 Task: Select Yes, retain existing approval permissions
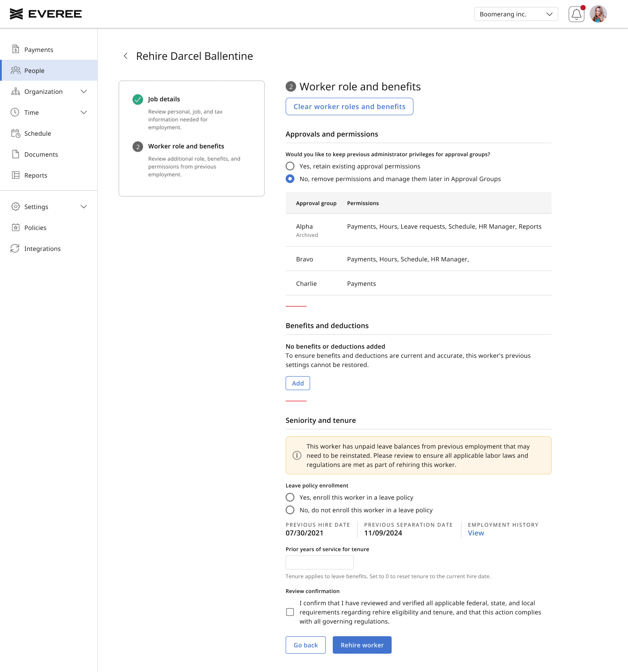point(290,166)
